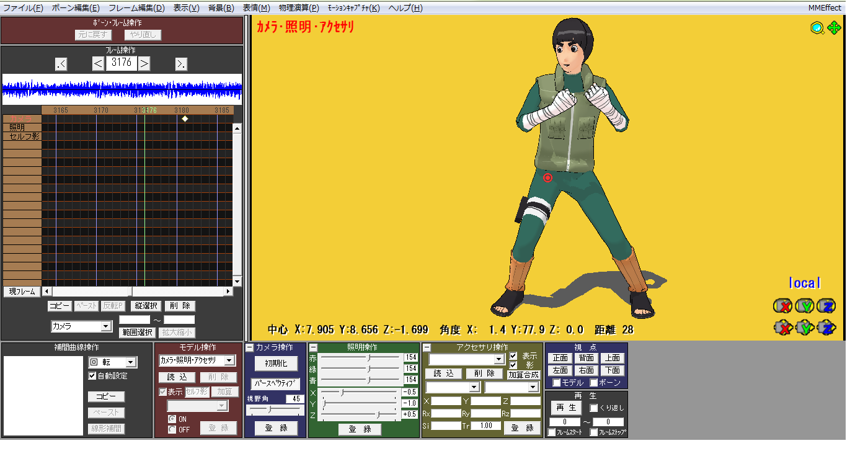This screenshot has height=469, width=868.
Task: Toggle the 自動設定 checkbox
Action: (x=92, y=376)
